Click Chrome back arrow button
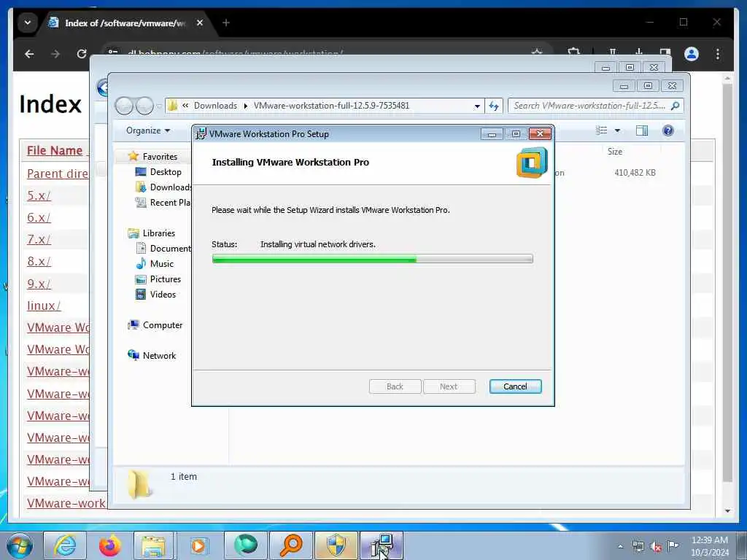 click(x=29, y=54)
